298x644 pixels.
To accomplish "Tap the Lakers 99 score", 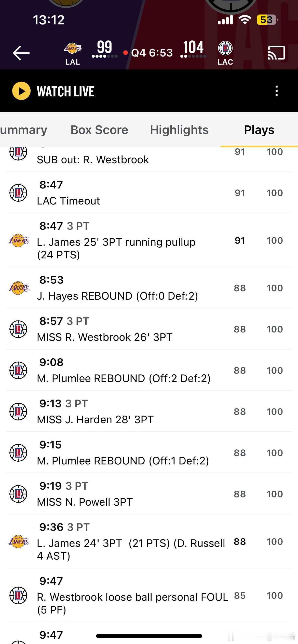I will pyautogui.click(x=104, y=47).
